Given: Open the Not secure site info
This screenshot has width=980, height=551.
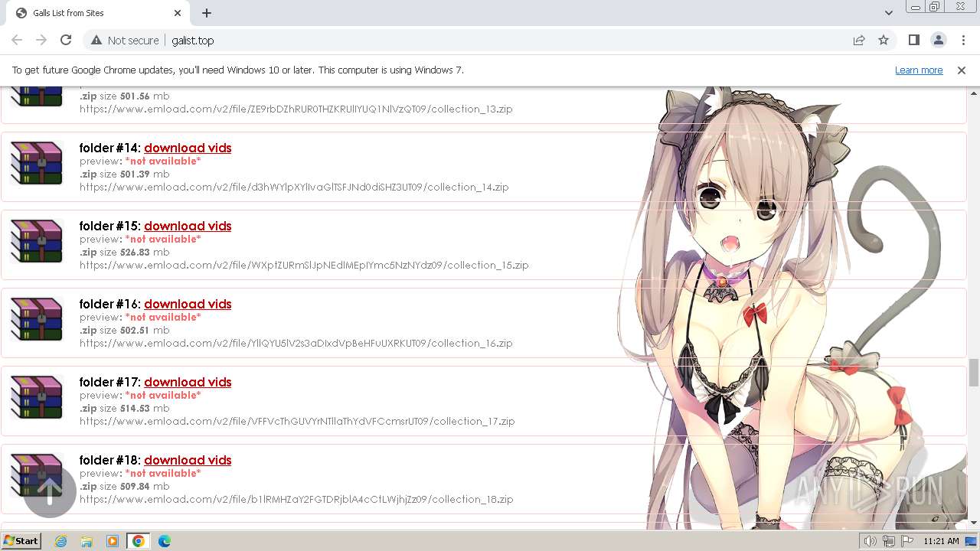Looking at the screenshot, I should pyautogui.click(x=125, y=40).
